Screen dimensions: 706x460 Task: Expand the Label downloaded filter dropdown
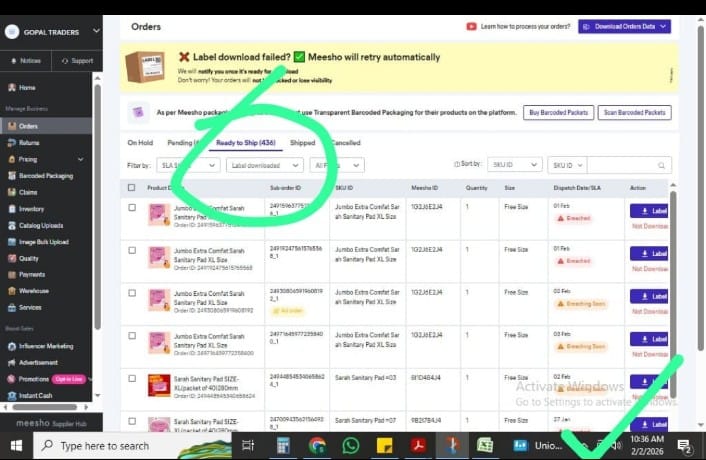pos(263,165)
